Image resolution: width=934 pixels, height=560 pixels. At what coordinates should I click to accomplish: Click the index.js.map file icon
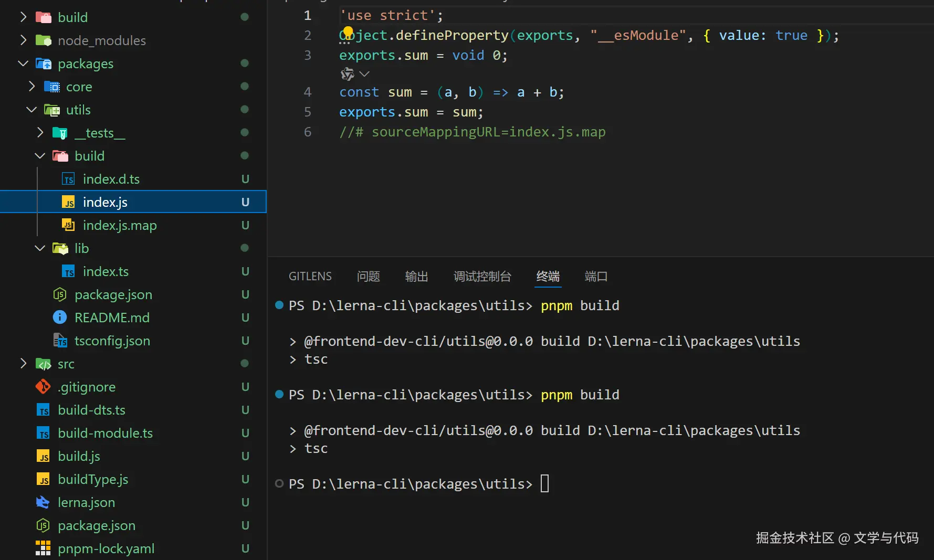click(x=68, y=225)
